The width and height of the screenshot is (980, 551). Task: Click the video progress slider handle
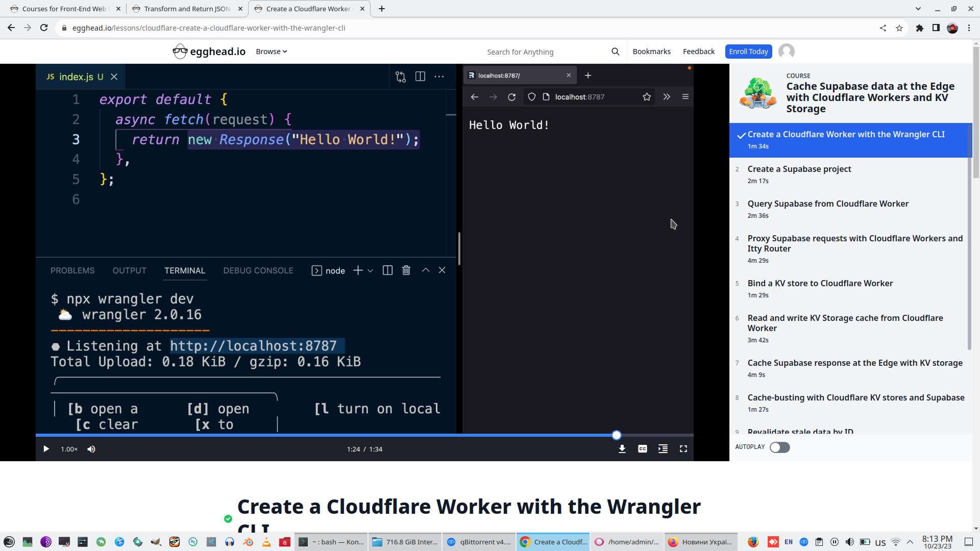click(x=616, y=435)
